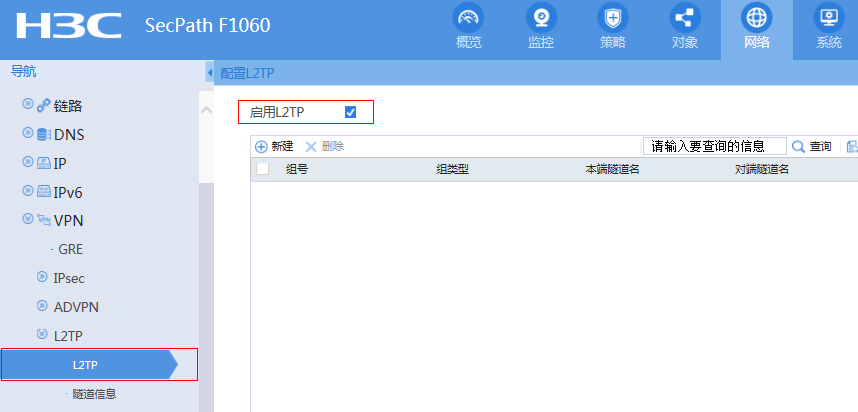Click the DNS navigation label

(69, 135)
